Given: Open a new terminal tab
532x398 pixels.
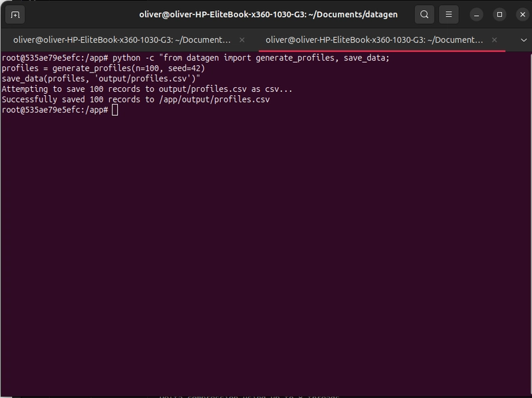Looking at the screenshot, I should tap(15, 14).
